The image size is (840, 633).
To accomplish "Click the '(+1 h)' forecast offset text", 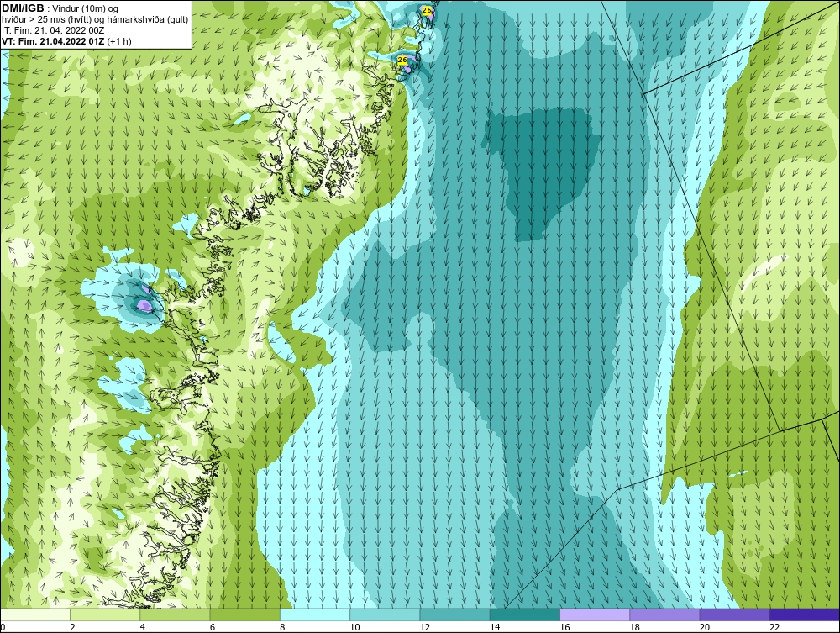I will pyautogui.click(x=119, y=41).
